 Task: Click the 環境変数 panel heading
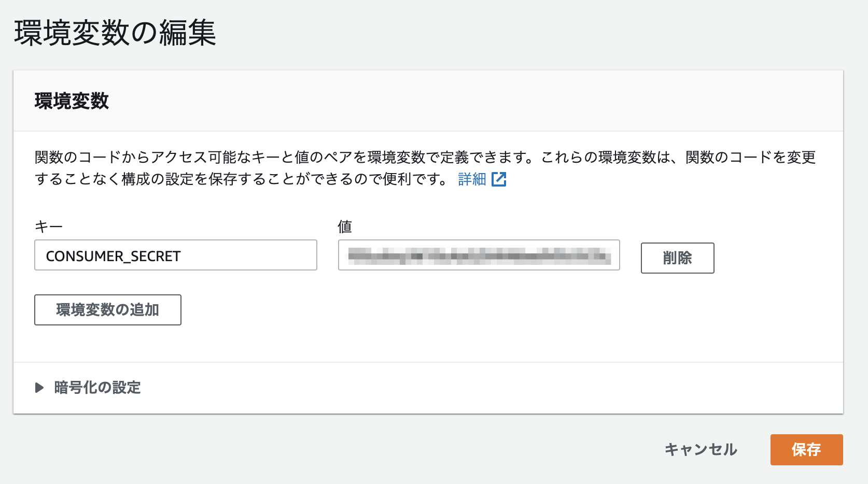coord(72,101)
